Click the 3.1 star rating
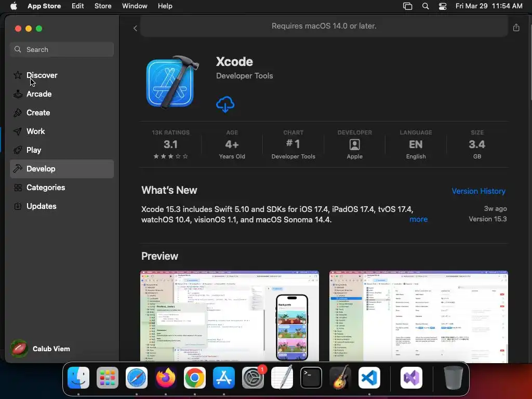Image resolution: width=532 pixels, height=399 pixels. coord(170,144)
